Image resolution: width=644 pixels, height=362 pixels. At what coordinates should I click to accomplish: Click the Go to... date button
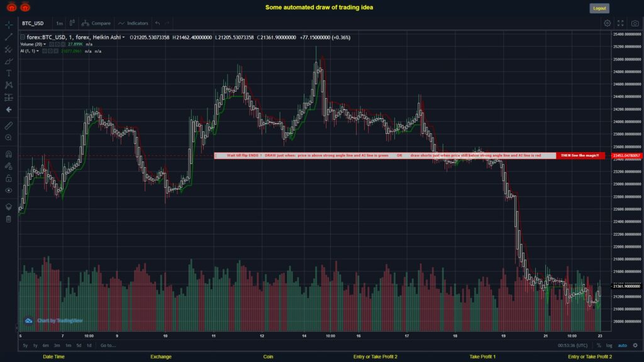pyautogui.click(x=108, y=346)
